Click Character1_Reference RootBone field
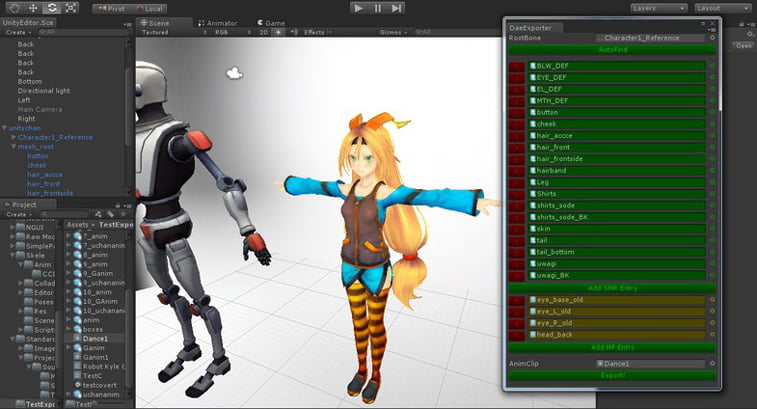Viewport: 757px width, 409px height. tap(650, 38)
